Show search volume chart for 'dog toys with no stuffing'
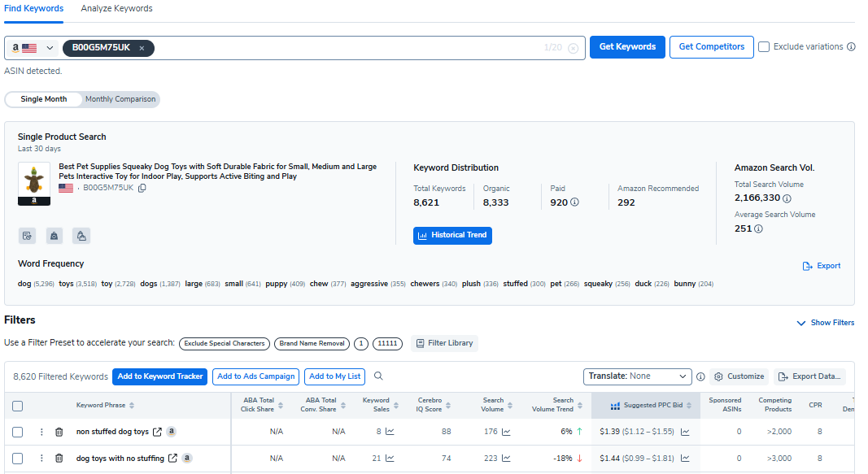 click(x=507, y=459)
